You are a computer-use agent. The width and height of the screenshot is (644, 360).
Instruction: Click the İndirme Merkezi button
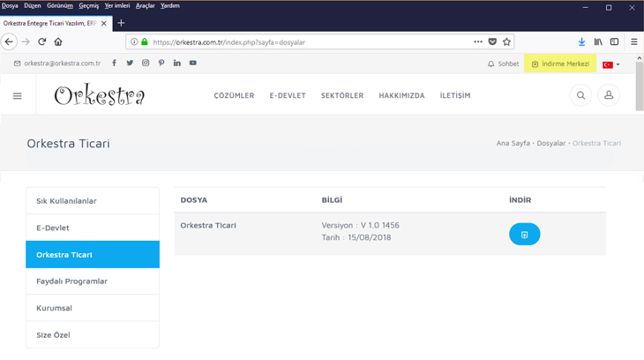click(560, 64)
